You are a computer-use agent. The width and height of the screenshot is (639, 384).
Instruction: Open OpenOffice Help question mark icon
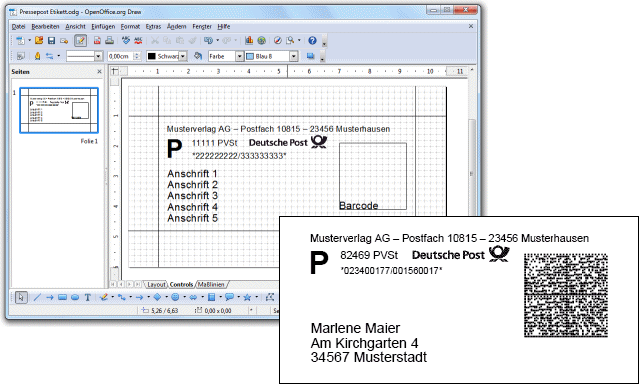point(312,40)
